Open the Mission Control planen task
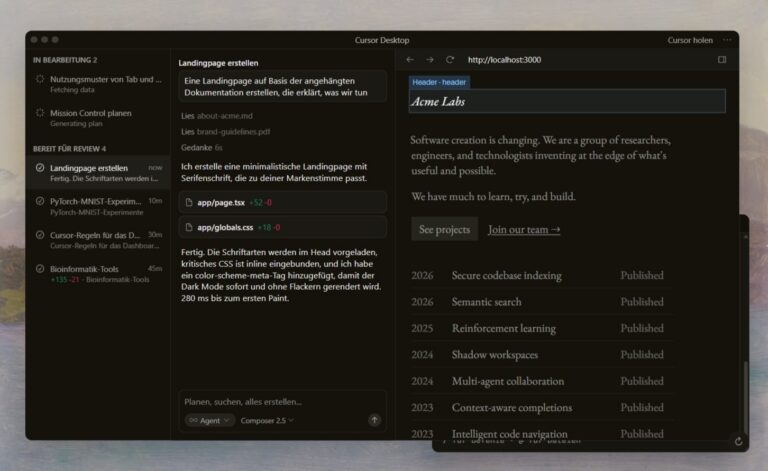 [x=98, y=118]
